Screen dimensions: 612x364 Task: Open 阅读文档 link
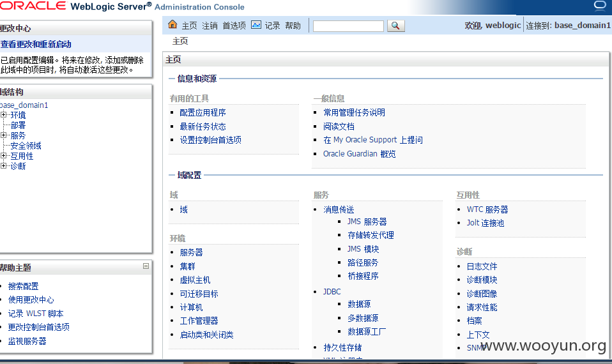[339, 126]
